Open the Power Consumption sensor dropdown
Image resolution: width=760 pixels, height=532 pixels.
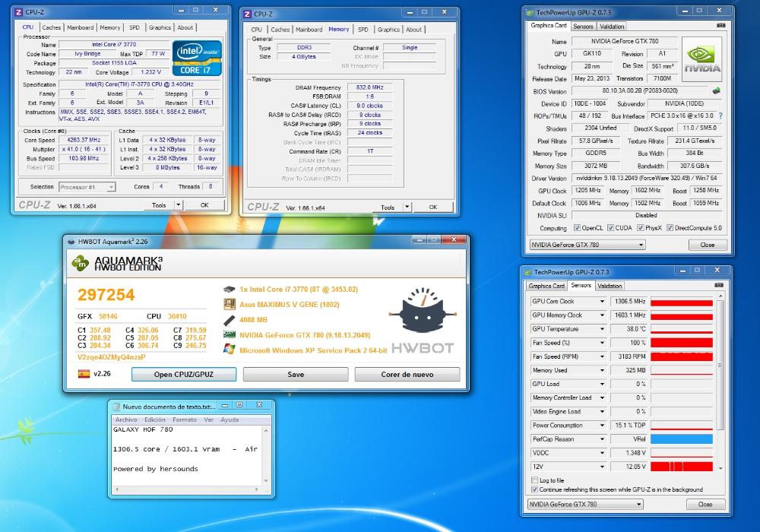pyautogui.click(x=602, y=426)
